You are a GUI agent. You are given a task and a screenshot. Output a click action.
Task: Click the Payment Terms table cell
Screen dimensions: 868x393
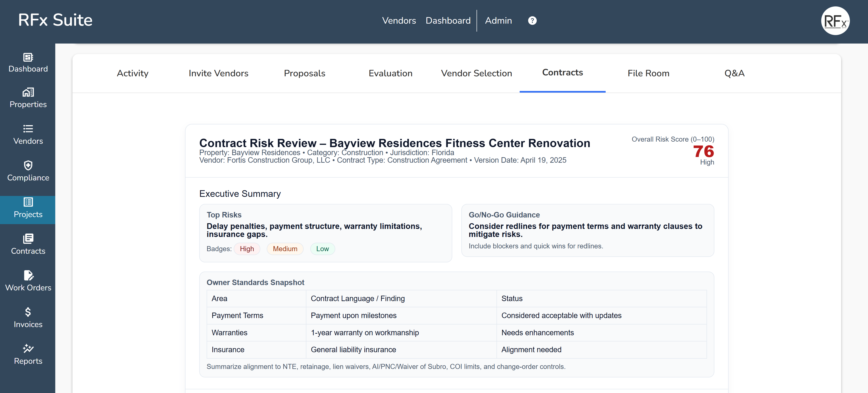[x=256, y=316]
